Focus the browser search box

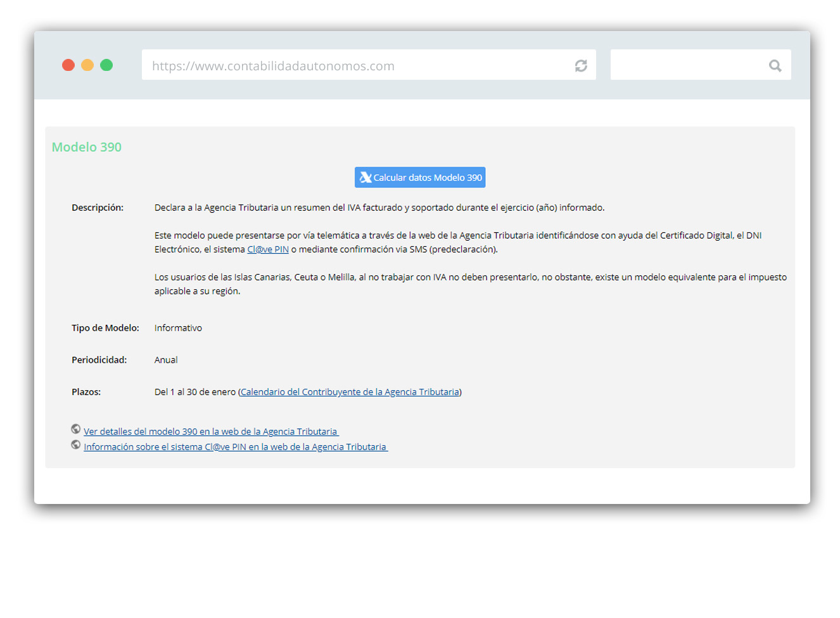pos(701,65)
